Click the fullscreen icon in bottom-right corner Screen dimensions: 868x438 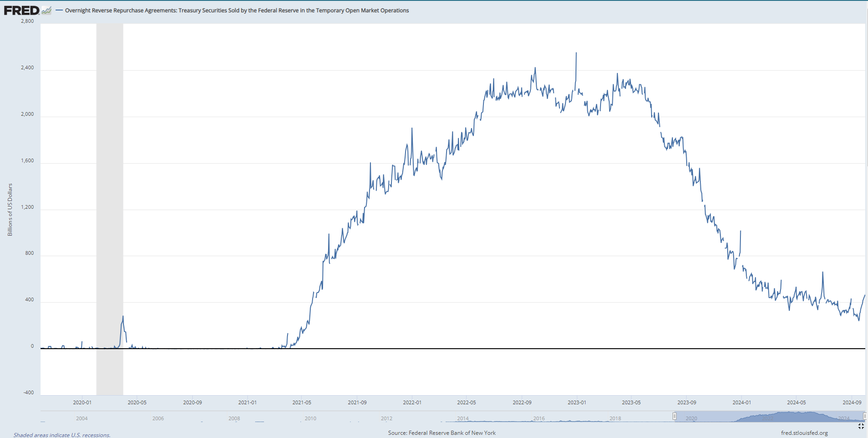[x=861, y=426]
